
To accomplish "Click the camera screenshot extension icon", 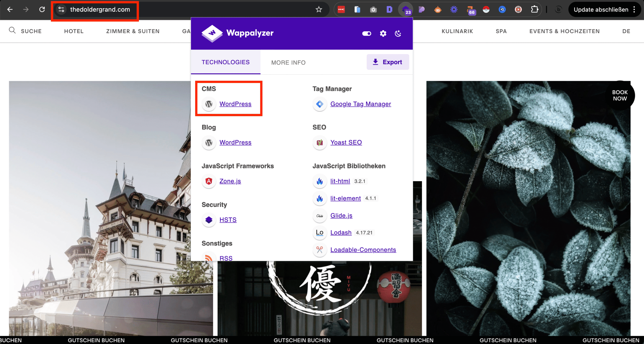I will [x=373, y=10].
